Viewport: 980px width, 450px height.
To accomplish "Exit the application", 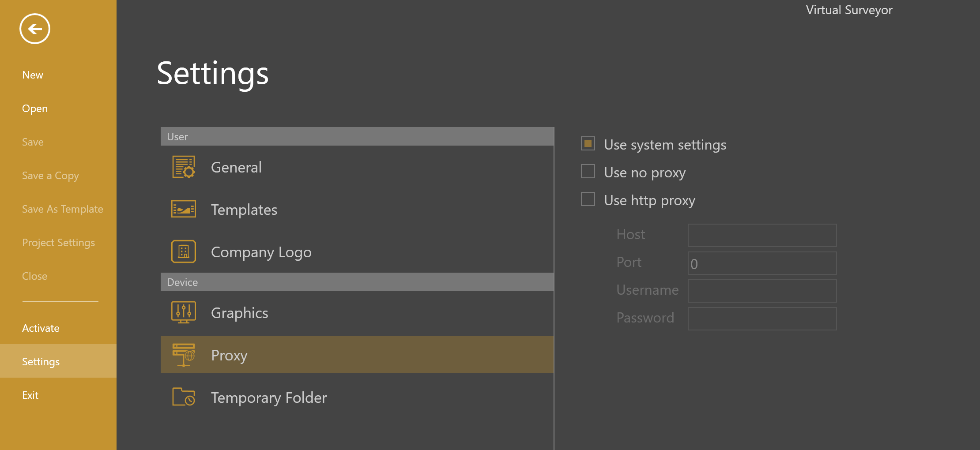I will (30, 395).
